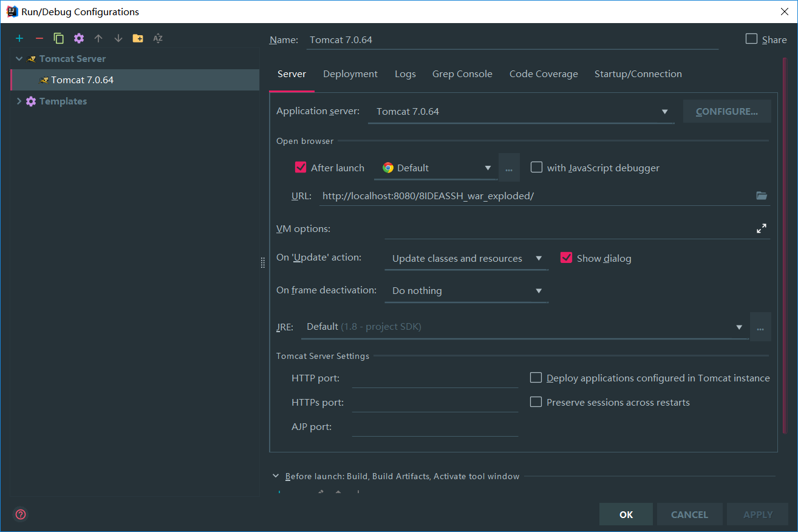Switch to Code Coverage tab
The height and width of the screenshot is (532, 798).
[x=544, y=74]
